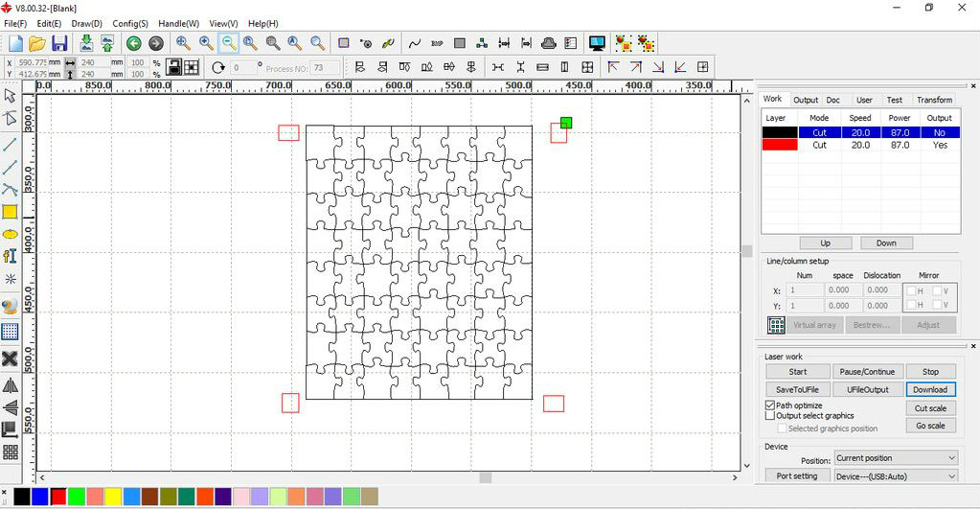The width and height of the screenshot is (980, 509).
Task: Open the Handle(W) menu
Action: coord(179,24)
